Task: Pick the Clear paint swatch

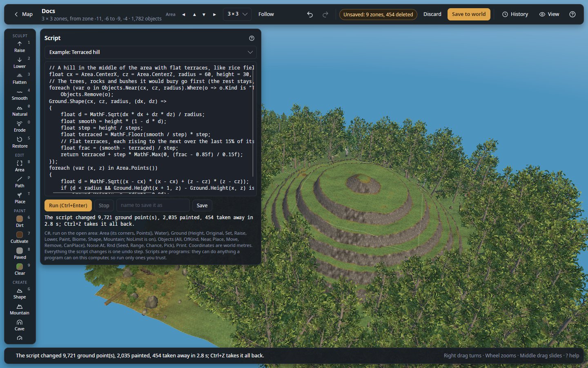Action: click(20, 269)
